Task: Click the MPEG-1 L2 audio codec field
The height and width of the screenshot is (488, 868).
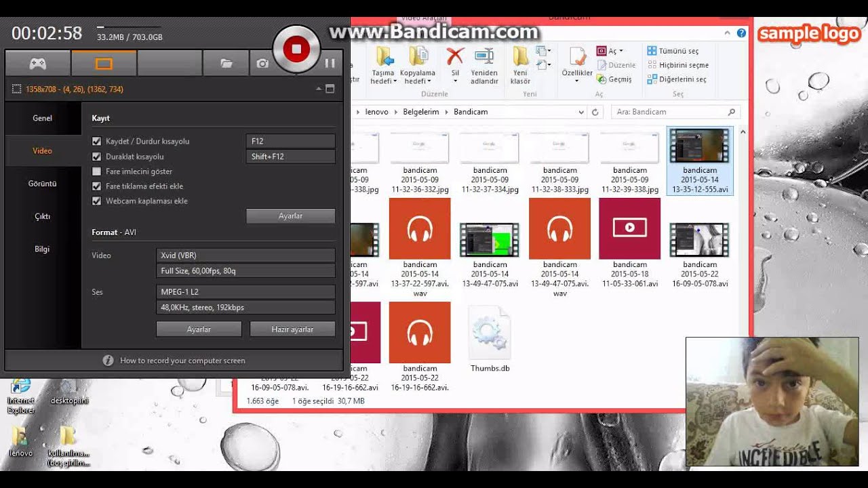Action: coord(245,292)
